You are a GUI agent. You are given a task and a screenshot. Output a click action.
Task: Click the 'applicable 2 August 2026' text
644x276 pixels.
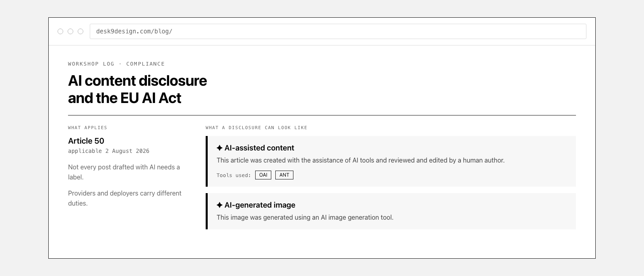tap(109, 151)
